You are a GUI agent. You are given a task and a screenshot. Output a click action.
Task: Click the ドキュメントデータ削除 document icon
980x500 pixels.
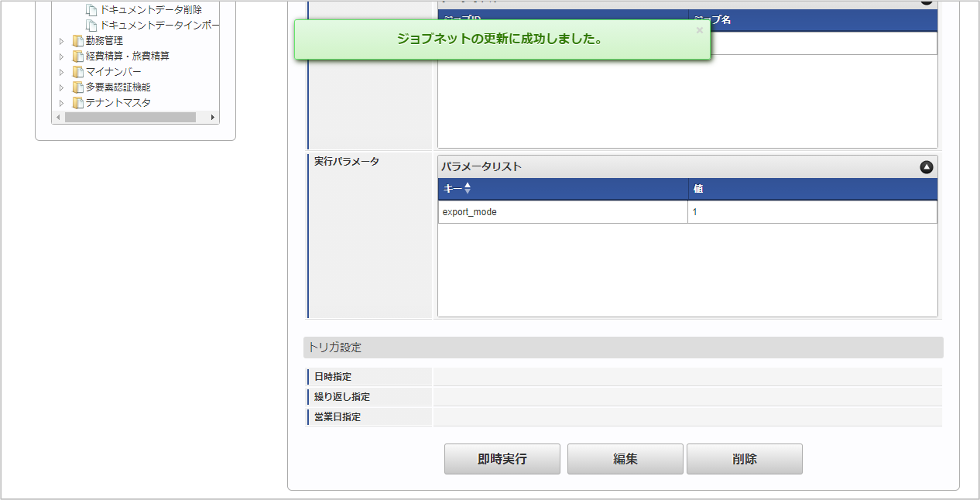point(91,10)
